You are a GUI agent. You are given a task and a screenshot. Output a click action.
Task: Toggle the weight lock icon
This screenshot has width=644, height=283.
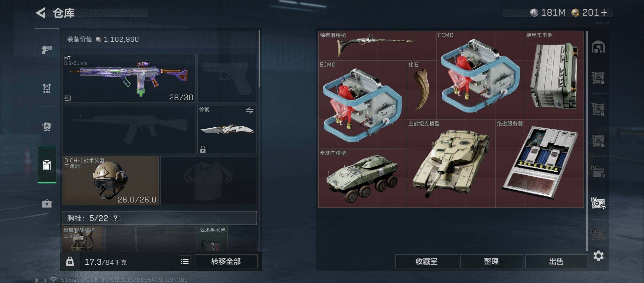point(70,262)
